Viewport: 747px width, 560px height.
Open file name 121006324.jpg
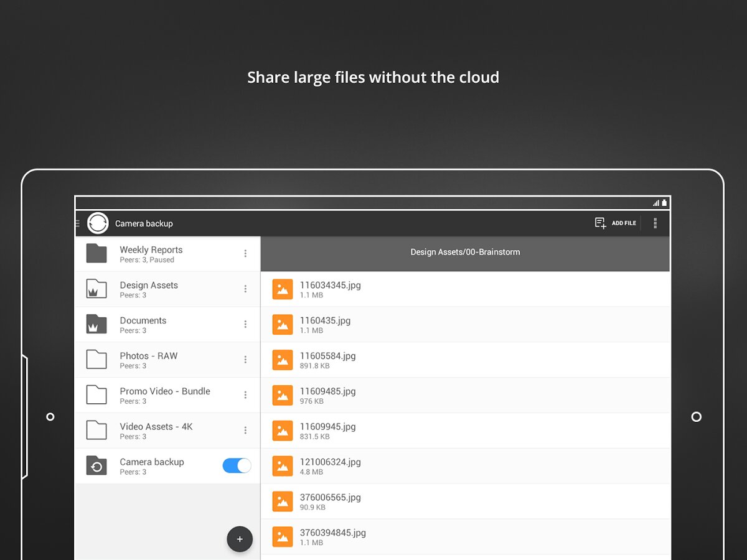coord(331,462)
